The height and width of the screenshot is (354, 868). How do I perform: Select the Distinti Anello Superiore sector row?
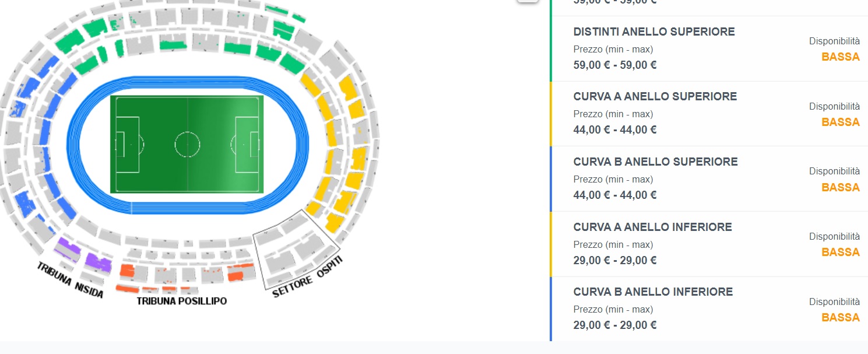coord(653,32)
